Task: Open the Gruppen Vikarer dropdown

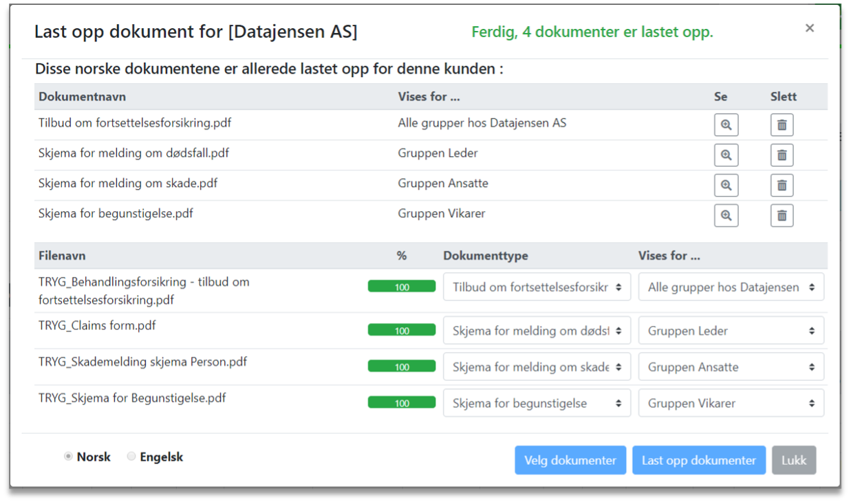Action: 731,404
